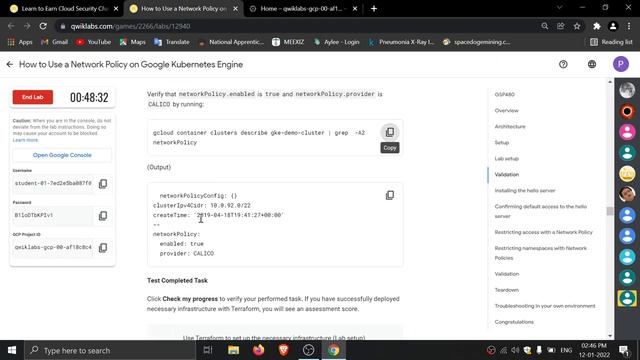Go to Troubleshooting in your own environment
Viewport: 640px width, 360px height.
[545, 306]
